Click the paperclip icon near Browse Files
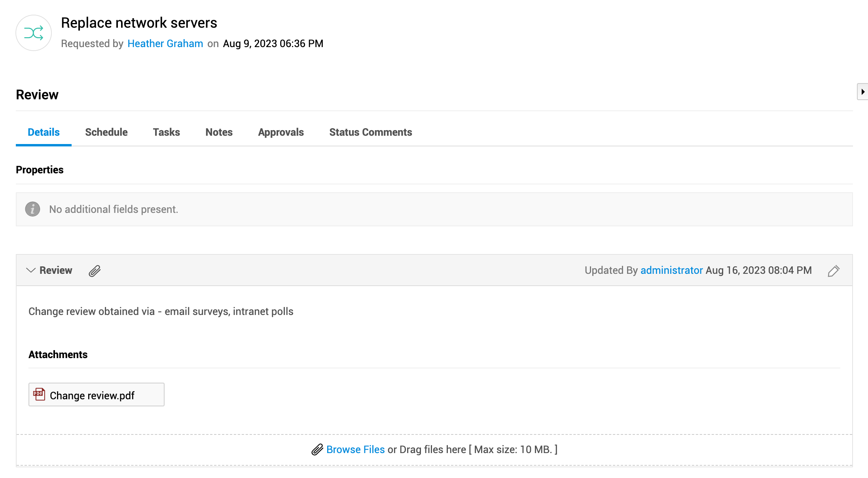The height and width of the screenshot is (478, 868). click(x=317, y=450)
